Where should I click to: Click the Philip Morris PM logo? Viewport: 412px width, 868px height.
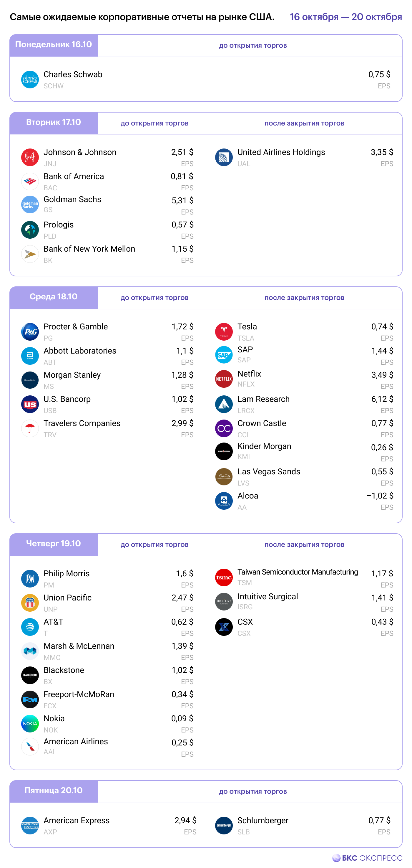tap(30, 579)
